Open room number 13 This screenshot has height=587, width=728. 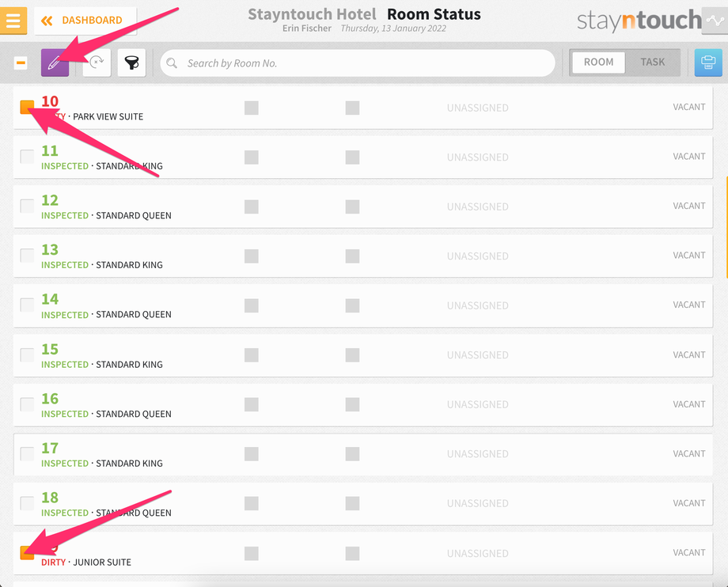pyautogui.click(x=50, y=250)
